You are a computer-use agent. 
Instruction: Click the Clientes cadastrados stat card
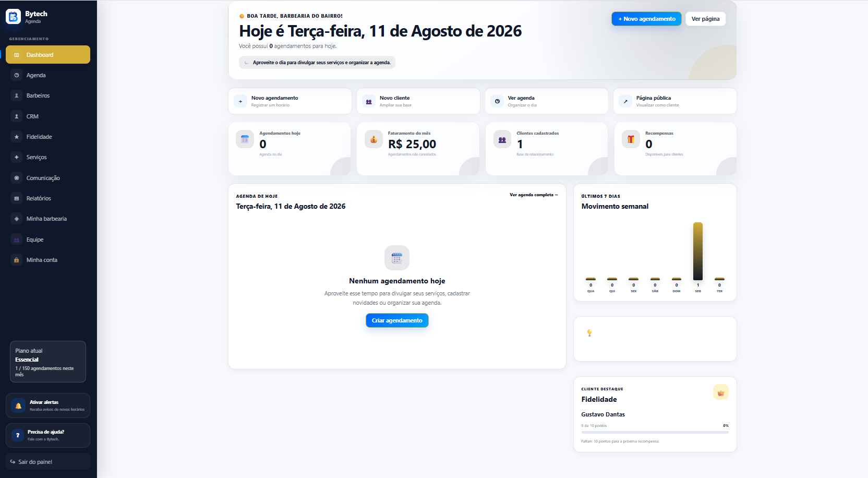click(x=547, y=149)
